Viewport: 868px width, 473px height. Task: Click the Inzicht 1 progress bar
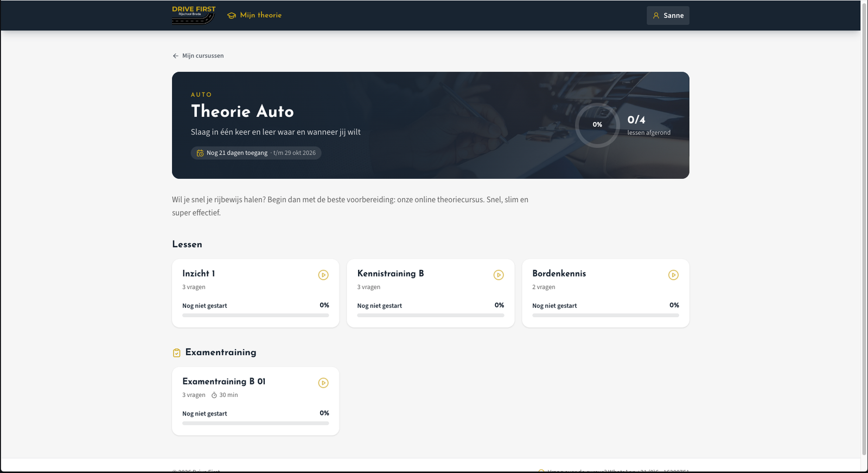[x=256, y=316]
